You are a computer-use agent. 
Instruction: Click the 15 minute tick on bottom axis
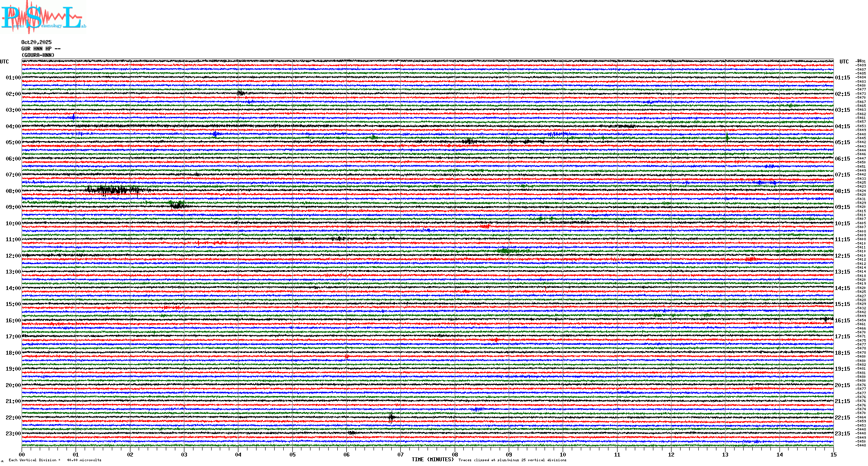833,454
